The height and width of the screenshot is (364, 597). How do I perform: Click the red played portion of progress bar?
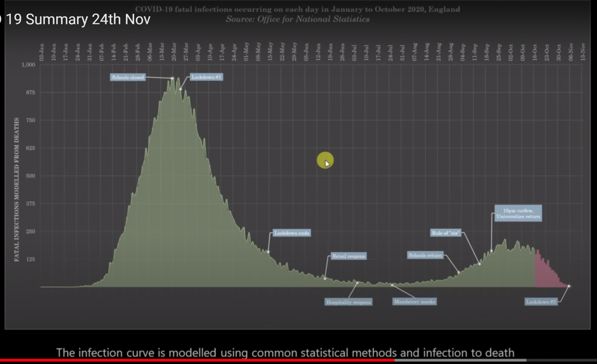point(199,360)
